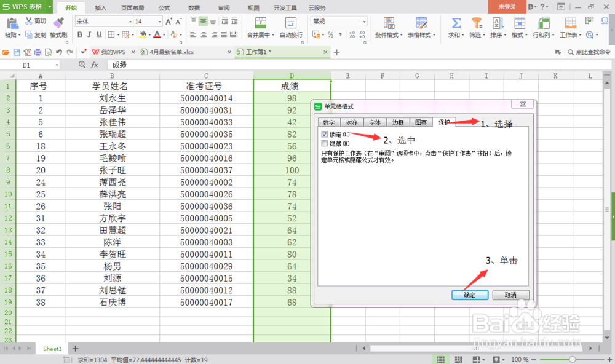
Task: Click the 未登录 login button
Action: tap(507, 7)
